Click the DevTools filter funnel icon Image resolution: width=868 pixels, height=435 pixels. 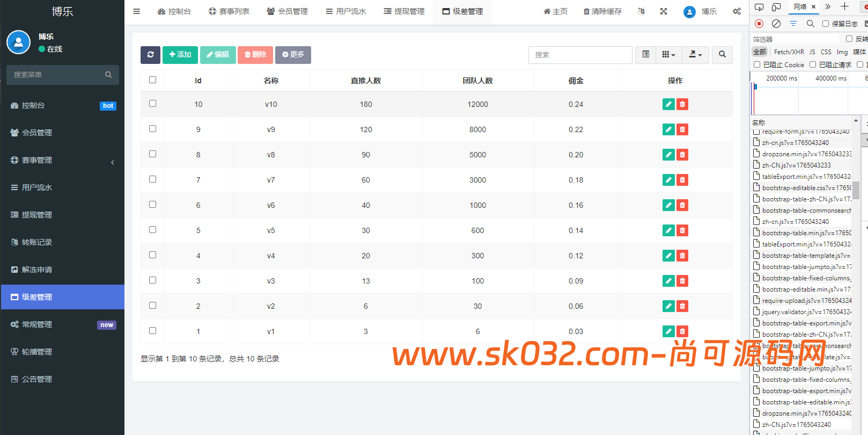[793, 24]
